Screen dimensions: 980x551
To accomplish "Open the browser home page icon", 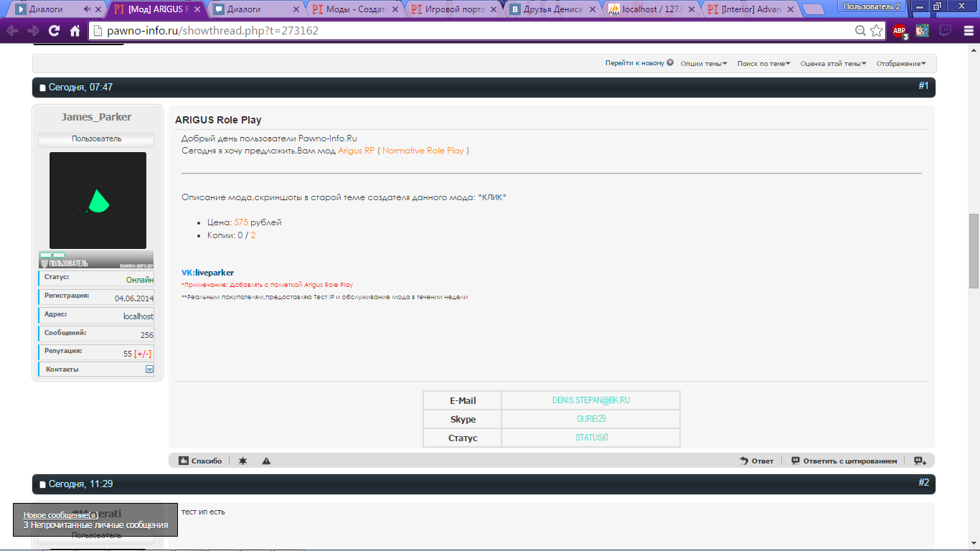I will 75,31.
